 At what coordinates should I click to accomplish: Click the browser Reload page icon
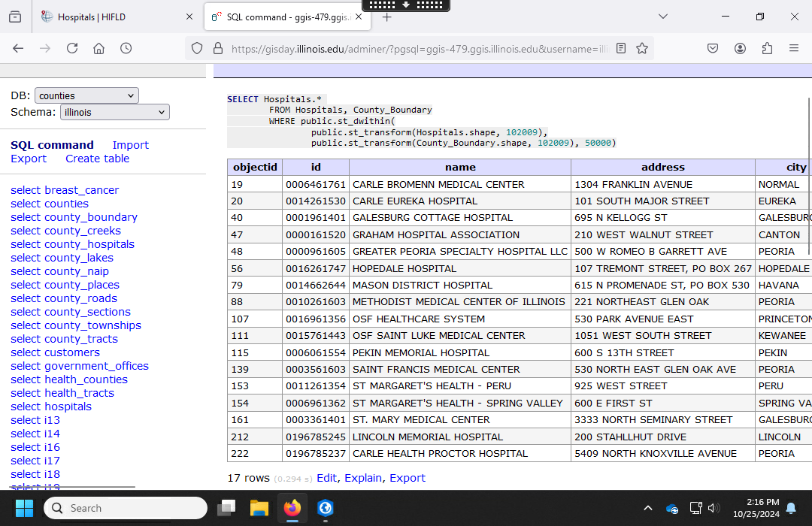pos(72,48)
